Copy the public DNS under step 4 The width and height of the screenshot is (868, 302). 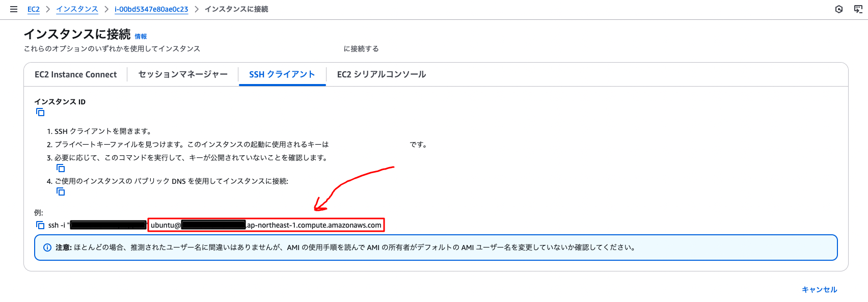tap(61, 191)
